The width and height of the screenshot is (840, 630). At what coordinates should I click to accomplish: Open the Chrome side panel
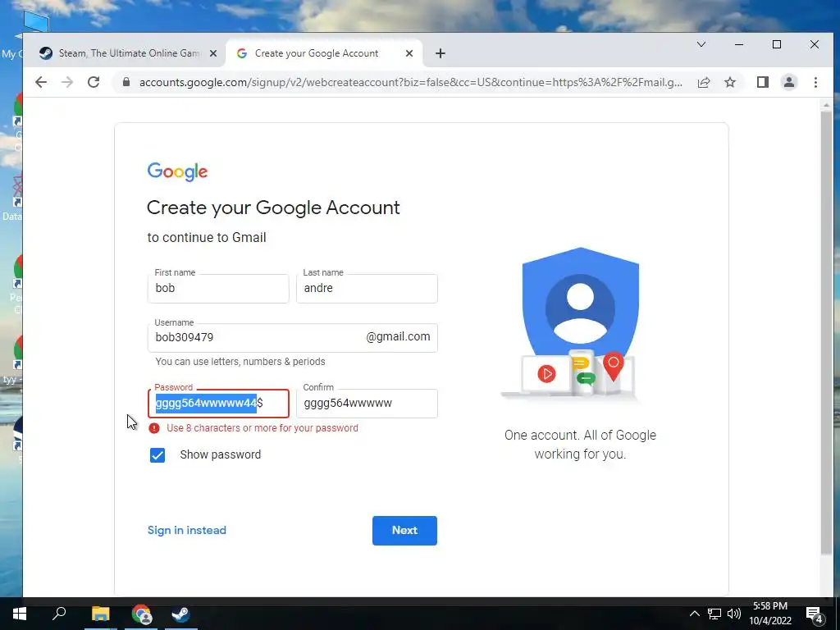point(762,82)
